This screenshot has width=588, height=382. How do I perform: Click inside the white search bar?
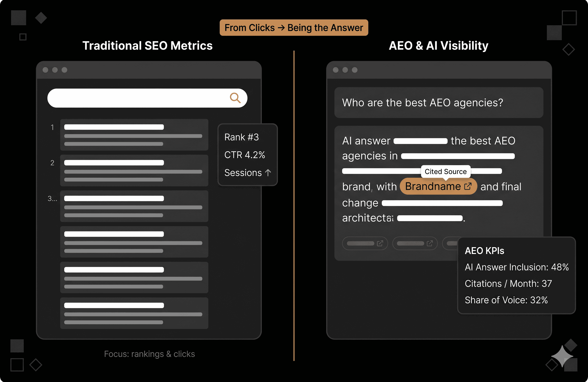tap(147, 98)
